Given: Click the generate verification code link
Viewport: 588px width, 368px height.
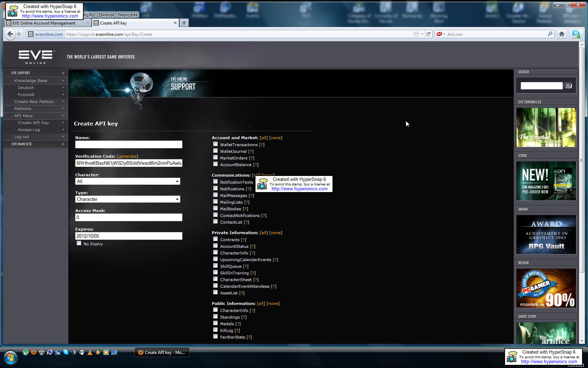Looking at the screenshot, I should pyautogui.click(x=128, y=156).
